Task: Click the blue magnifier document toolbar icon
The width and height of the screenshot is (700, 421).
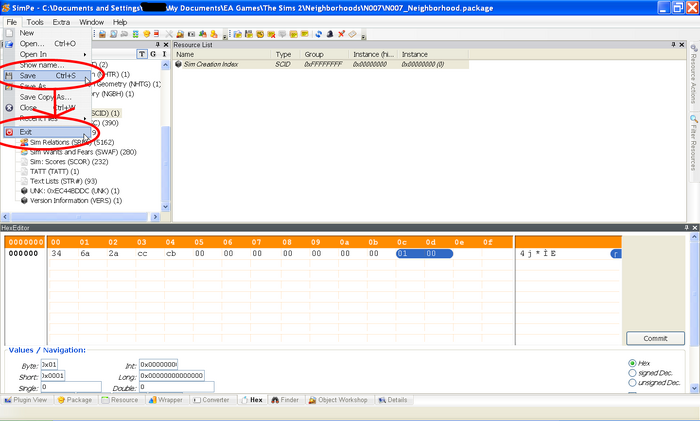Action: 113,34
